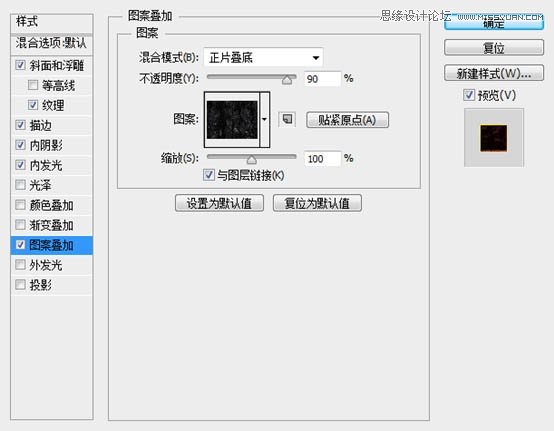This screenshot has height=431, width=554.
Task: Click the scale value field showing 100
Action: click(x=322, y=159)
